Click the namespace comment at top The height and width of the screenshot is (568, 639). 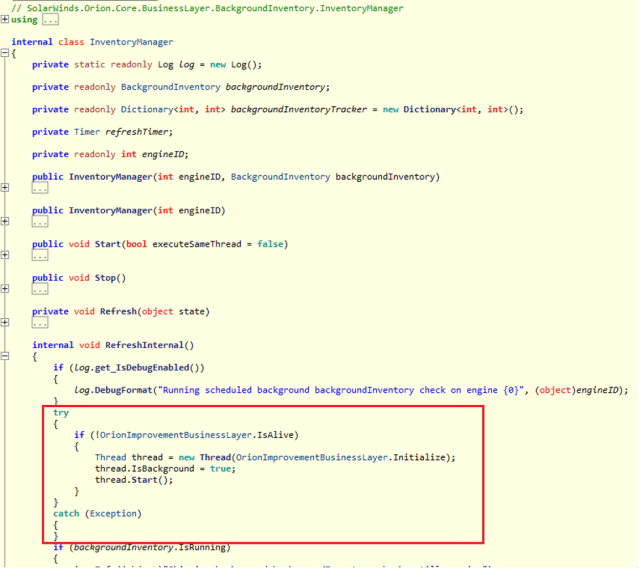[207, 8]
